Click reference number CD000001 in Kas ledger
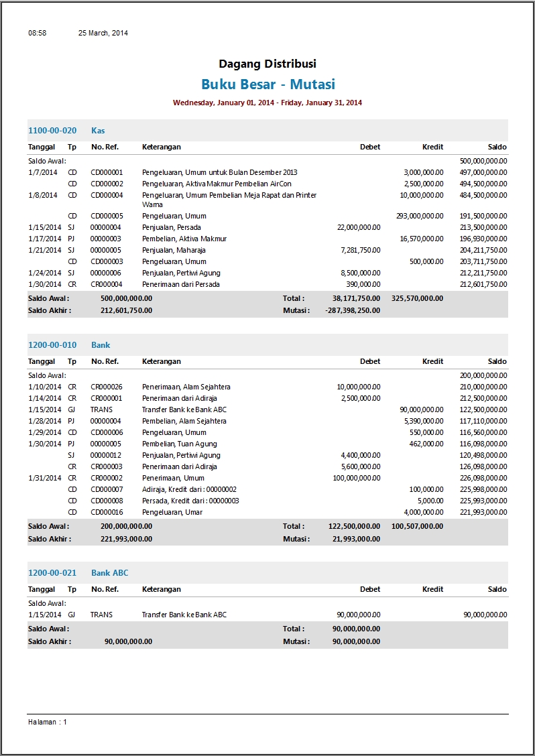This screenshot has height=756, width=535. click(107, 172)
